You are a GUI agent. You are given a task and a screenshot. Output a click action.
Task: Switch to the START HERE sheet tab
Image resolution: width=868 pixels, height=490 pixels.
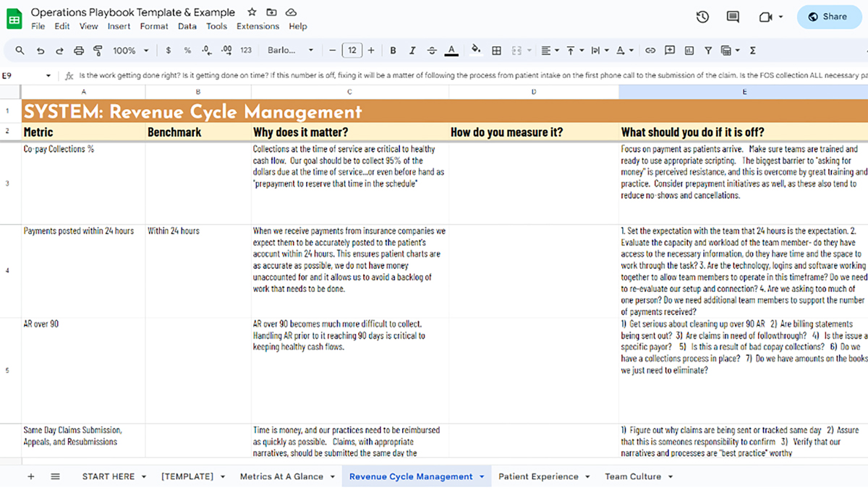[114, 476]
